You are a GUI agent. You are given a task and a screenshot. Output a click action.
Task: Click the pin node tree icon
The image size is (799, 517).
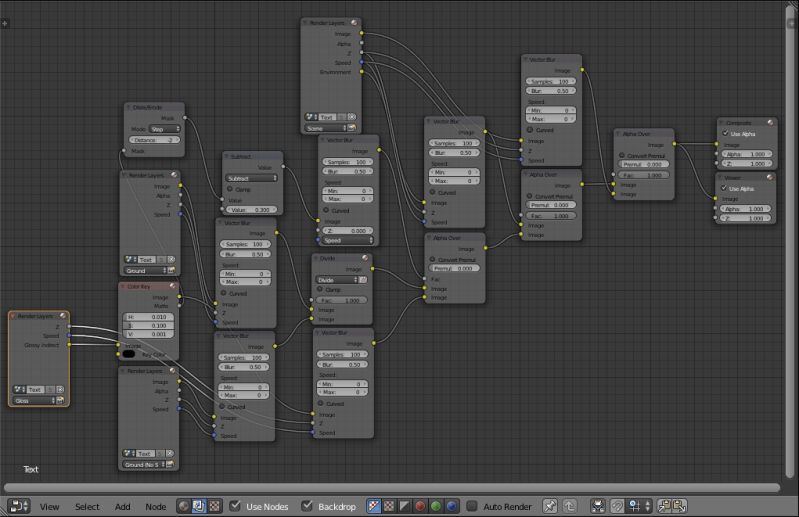coord(550,506)
